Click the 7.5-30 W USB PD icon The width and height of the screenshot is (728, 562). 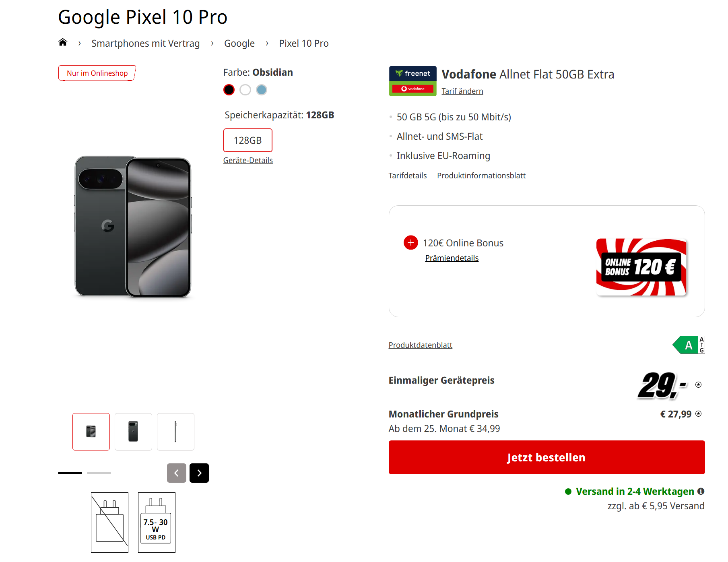157,522
